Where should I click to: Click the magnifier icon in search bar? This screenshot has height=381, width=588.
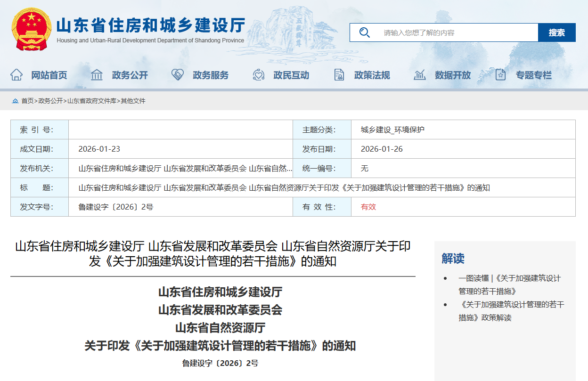(364, 32)
